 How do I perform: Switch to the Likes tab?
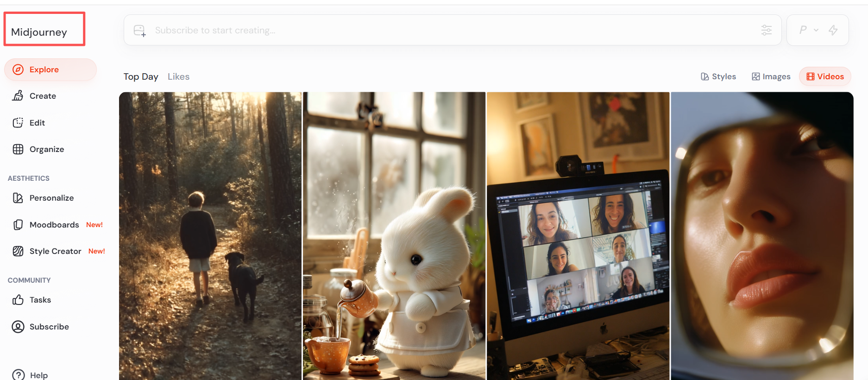[178, 76]
